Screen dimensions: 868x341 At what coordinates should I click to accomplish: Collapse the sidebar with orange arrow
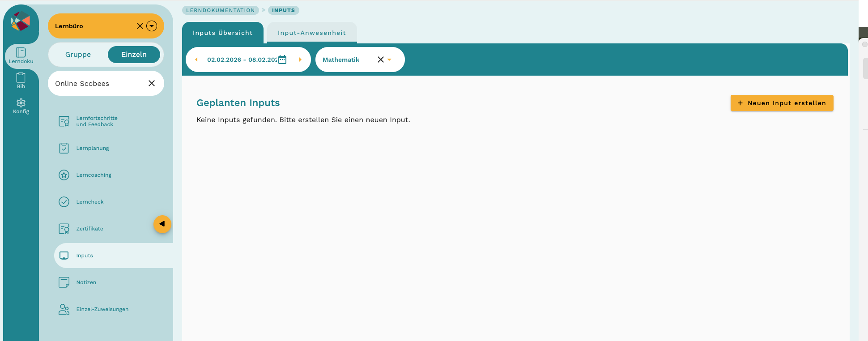click(162, 224)
